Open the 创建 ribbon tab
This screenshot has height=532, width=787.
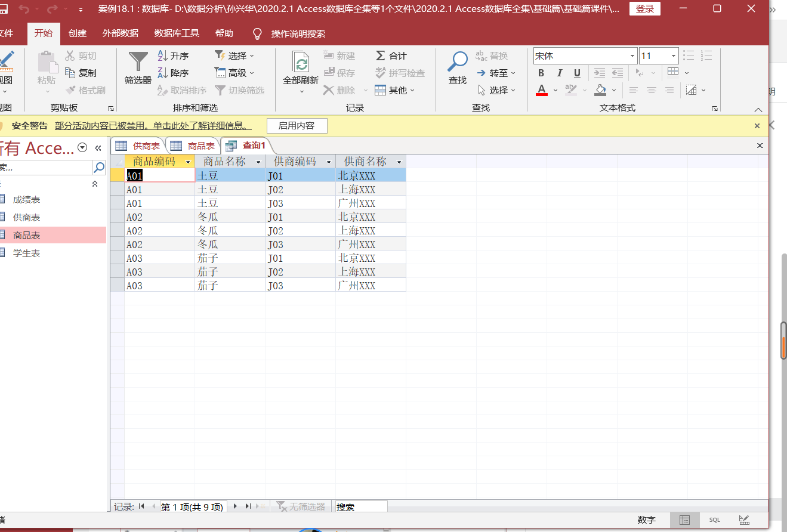[78, 33]
